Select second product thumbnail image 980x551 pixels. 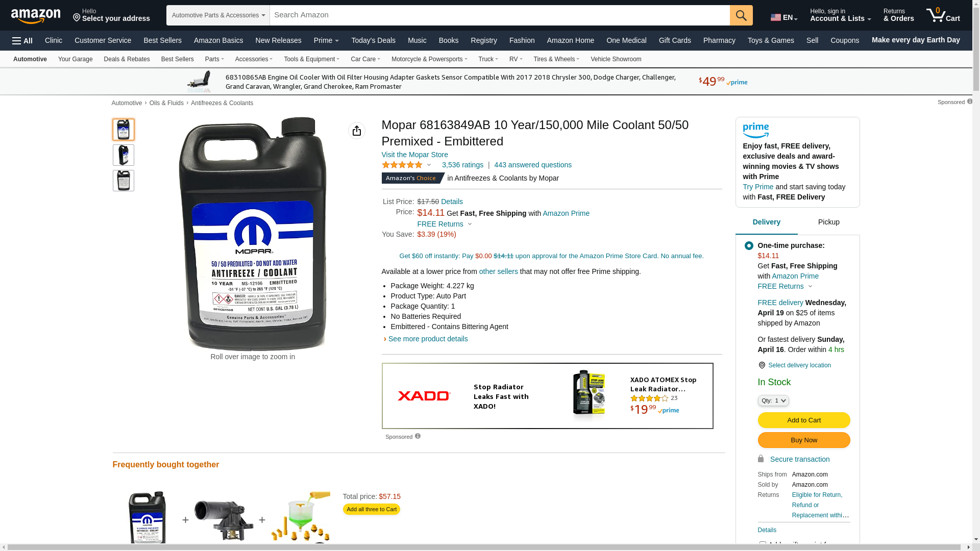point(124,155)
